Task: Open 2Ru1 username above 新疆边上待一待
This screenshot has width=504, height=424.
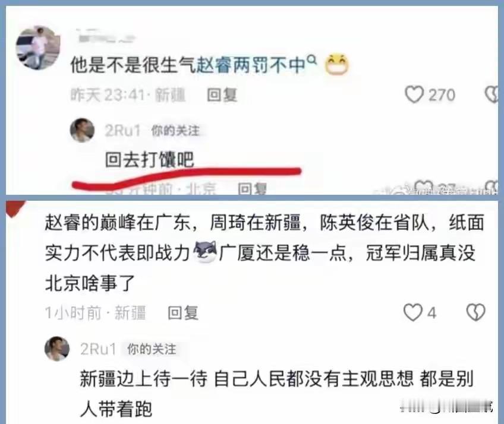Action: point(98,349)
